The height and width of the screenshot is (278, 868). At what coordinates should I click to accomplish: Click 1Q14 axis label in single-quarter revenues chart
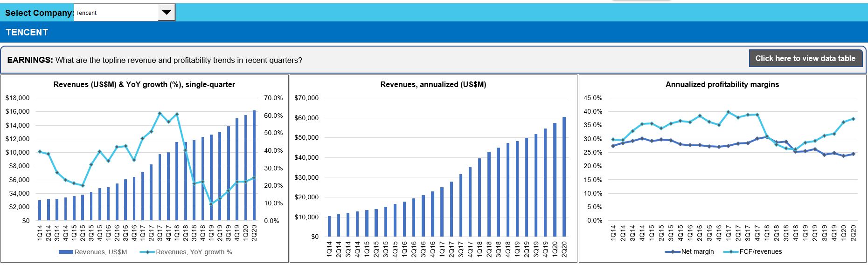tap(40, 232)
